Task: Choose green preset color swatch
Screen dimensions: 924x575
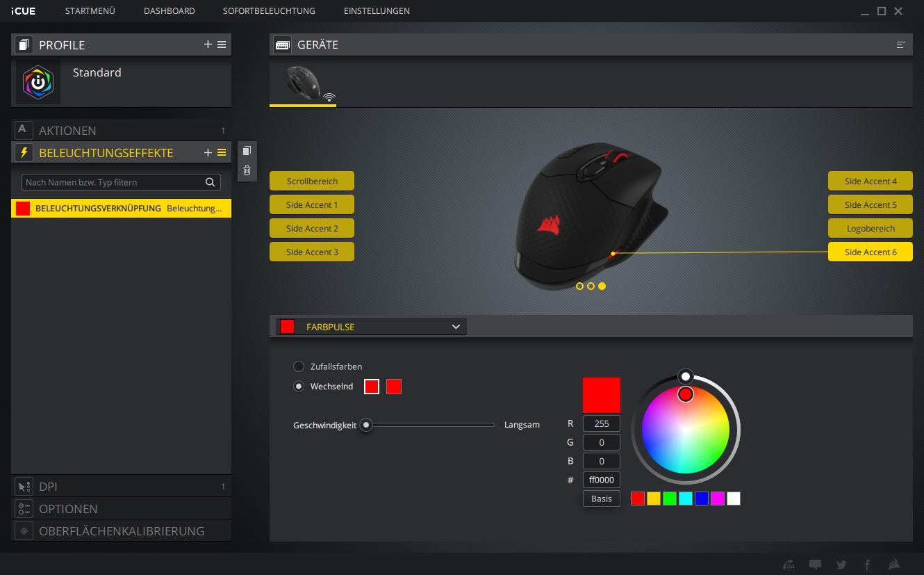Action: pyautogui.click(x=670, y=499)
